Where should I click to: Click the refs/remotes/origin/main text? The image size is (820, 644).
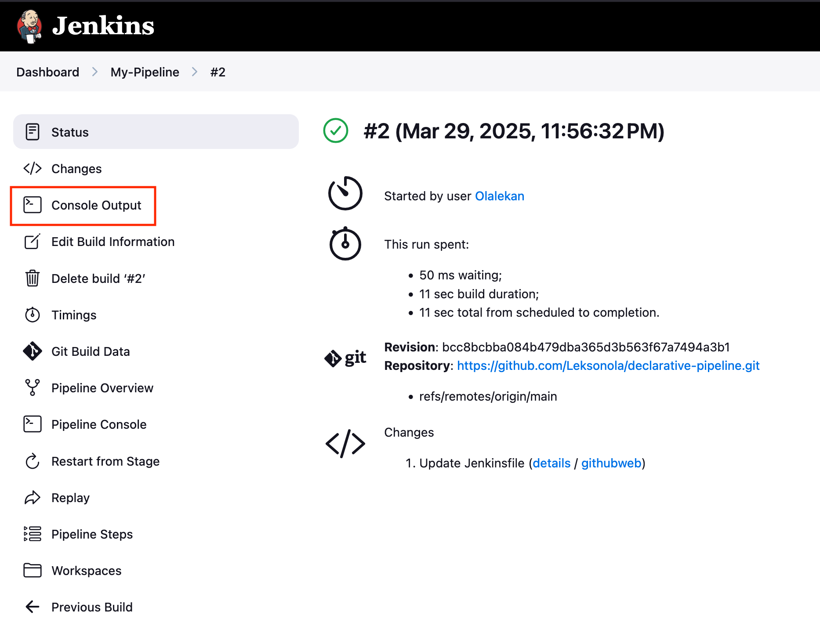pos(488,396)
